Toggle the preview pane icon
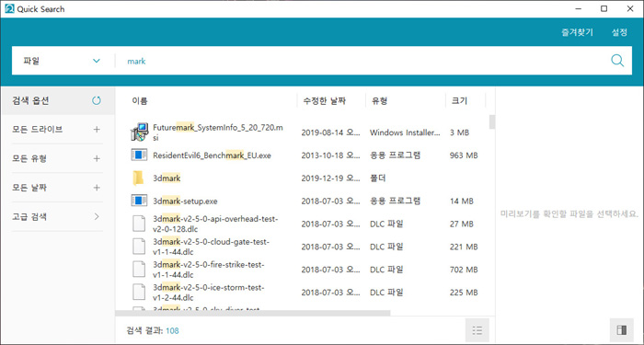Viewport: 644px width, 345px height. (x=621, y=330)
